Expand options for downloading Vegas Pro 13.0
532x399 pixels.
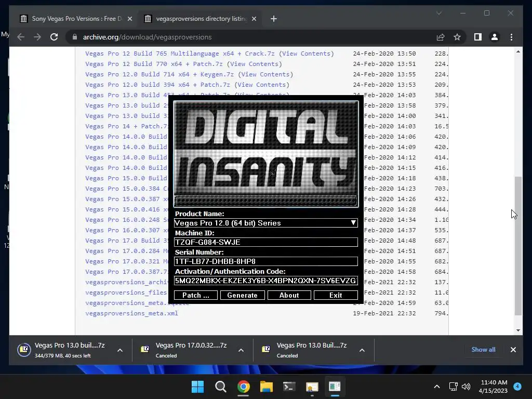pyautogui.click(x=120, y=350)
